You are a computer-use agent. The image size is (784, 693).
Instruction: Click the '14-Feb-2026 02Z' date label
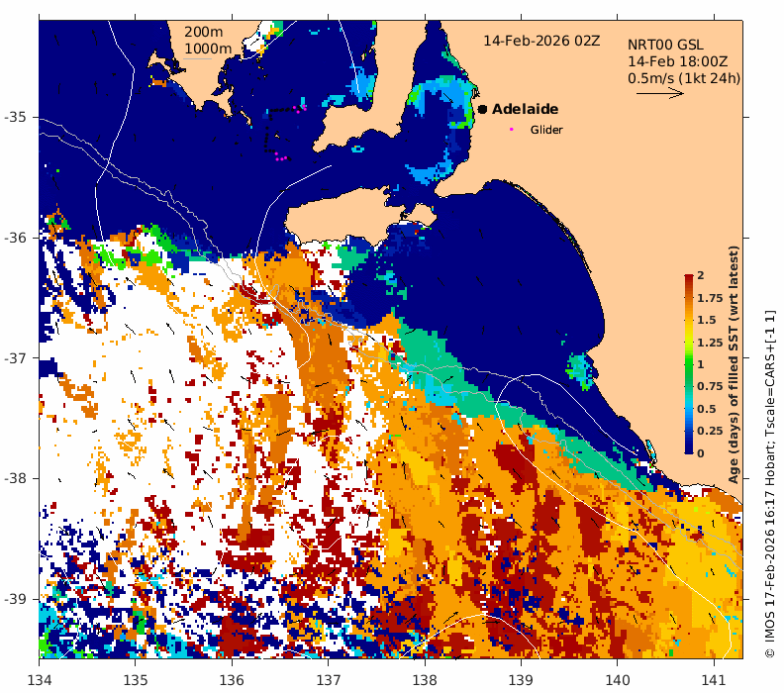point(541,41)
